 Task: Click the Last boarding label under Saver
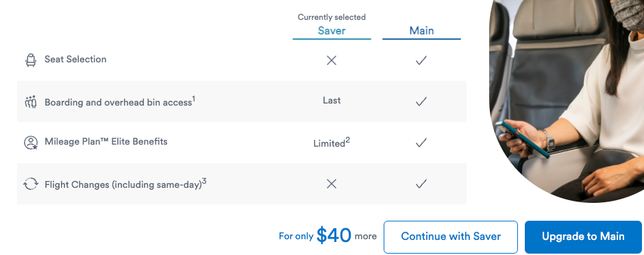[332, 101]
